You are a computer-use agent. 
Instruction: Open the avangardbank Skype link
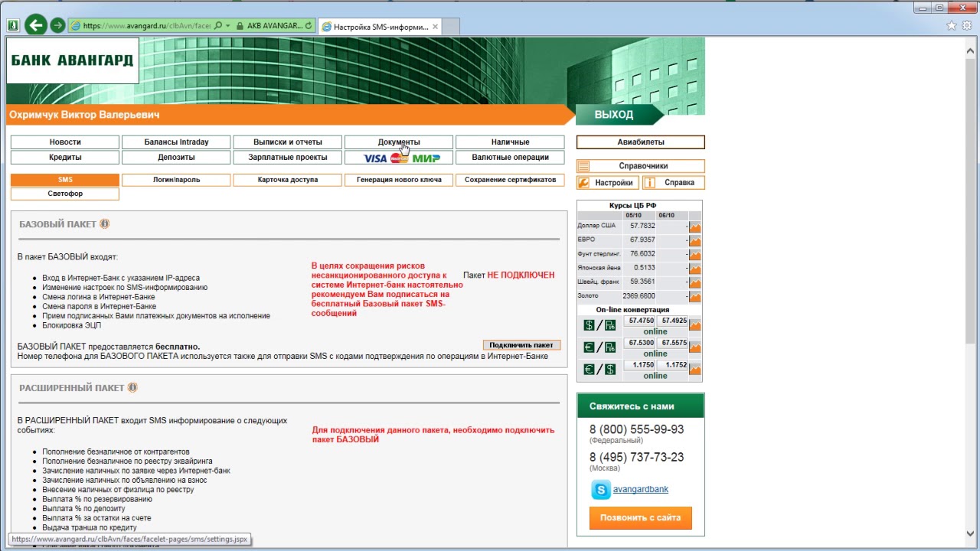tap(640, 489)
